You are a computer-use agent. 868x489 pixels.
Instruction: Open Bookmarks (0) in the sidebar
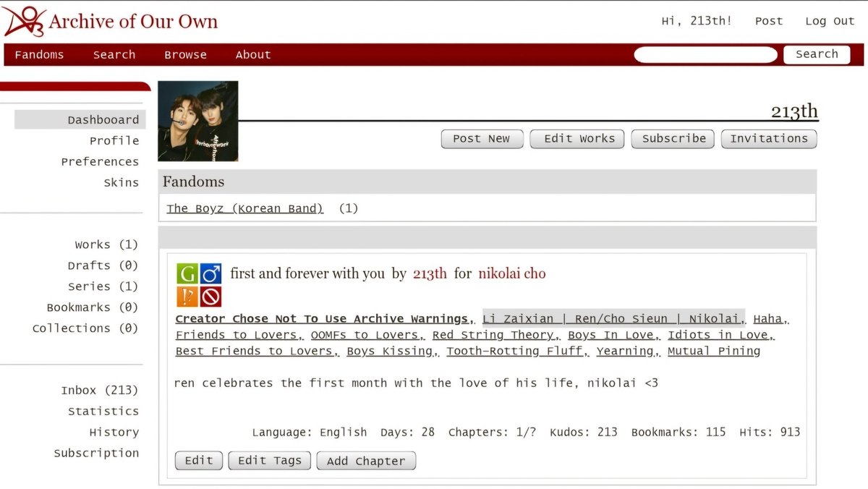click(x=93, y=308)
